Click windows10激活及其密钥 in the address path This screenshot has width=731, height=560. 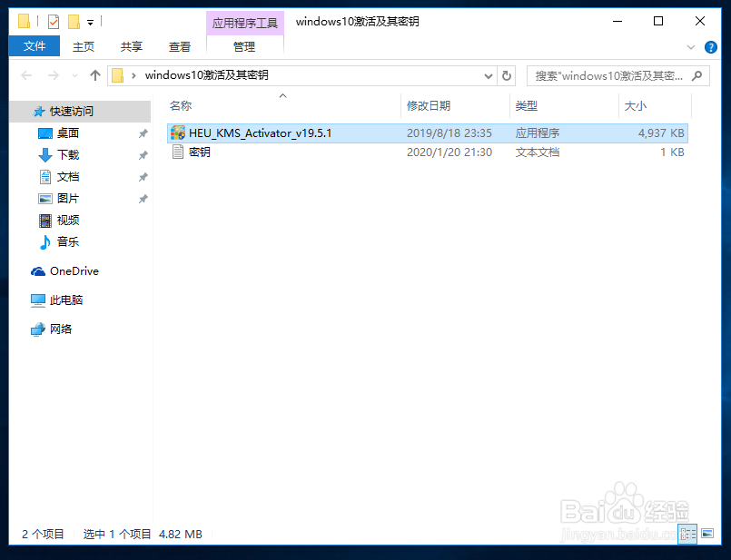(x=206, y=75)
